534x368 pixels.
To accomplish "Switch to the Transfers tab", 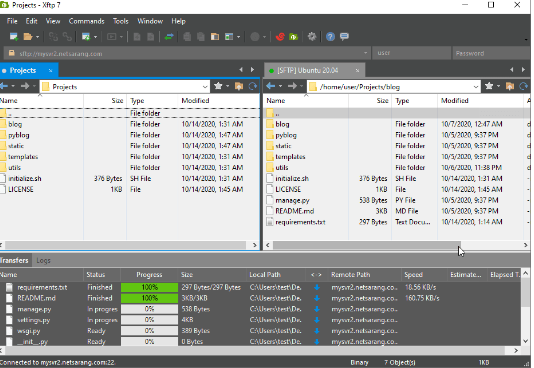I will point(15,260).
